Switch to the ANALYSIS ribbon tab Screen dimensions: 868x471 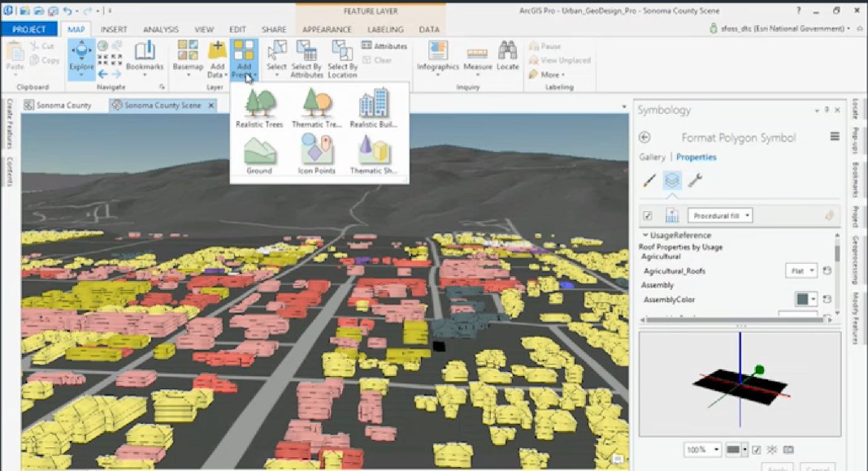click(161, 29)
